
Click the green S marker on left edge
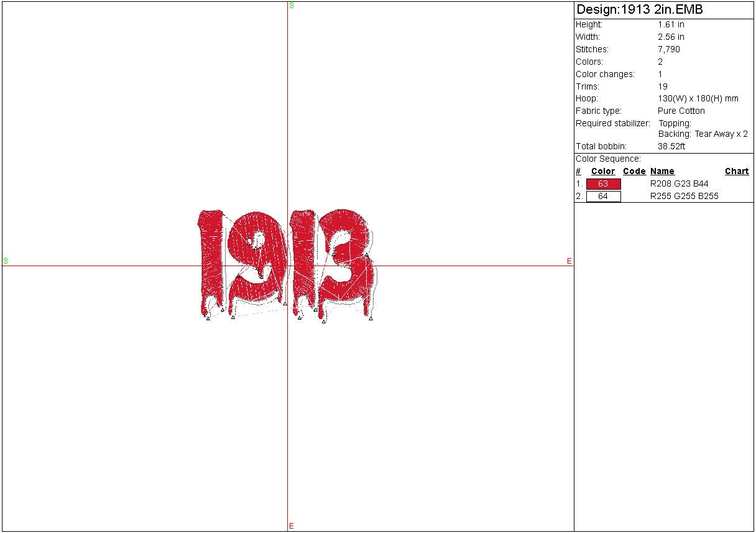[x=6, y=261]
